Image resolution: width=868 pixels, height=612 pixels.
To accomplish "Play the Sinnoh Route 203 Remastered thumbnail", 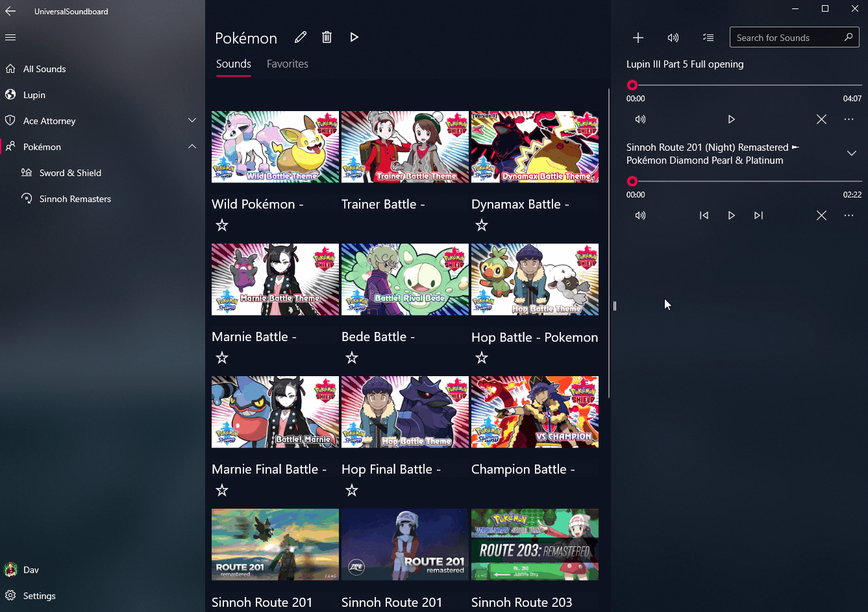I will [535, 544].
